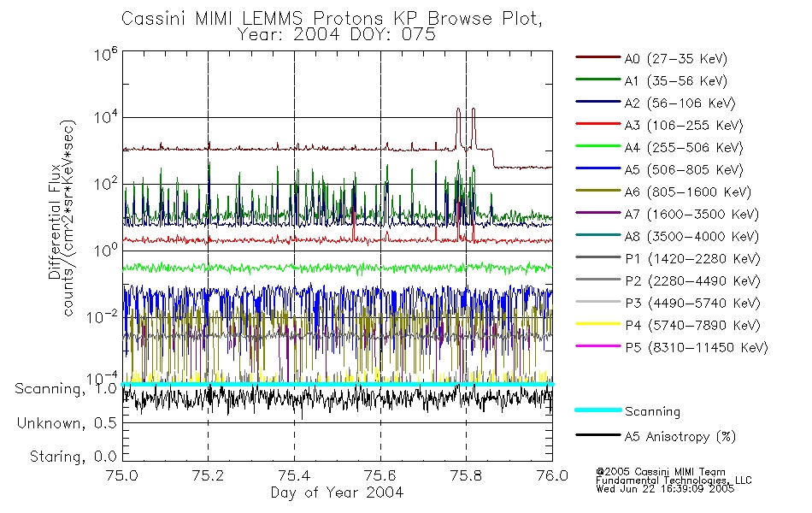Click the @2005 Cassini MIMI Team credit
812x513 pixels.
click(x=661, y=472)
